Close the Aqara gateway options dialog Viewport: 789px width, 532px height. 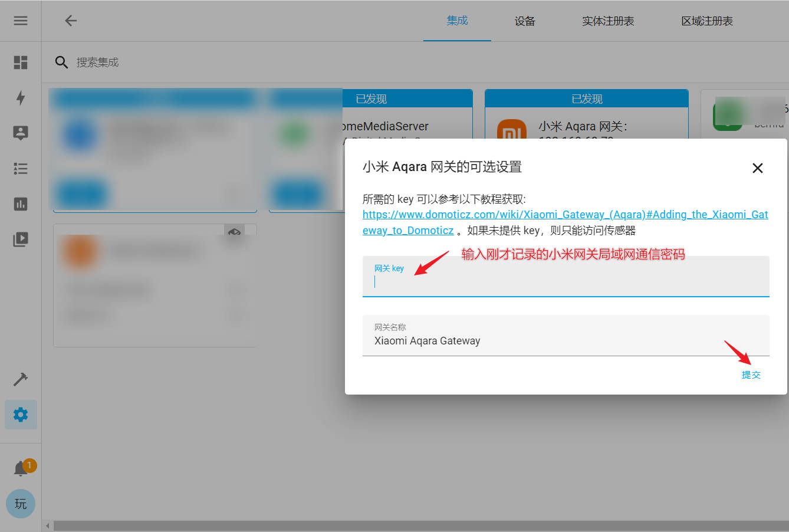point(758,168)
